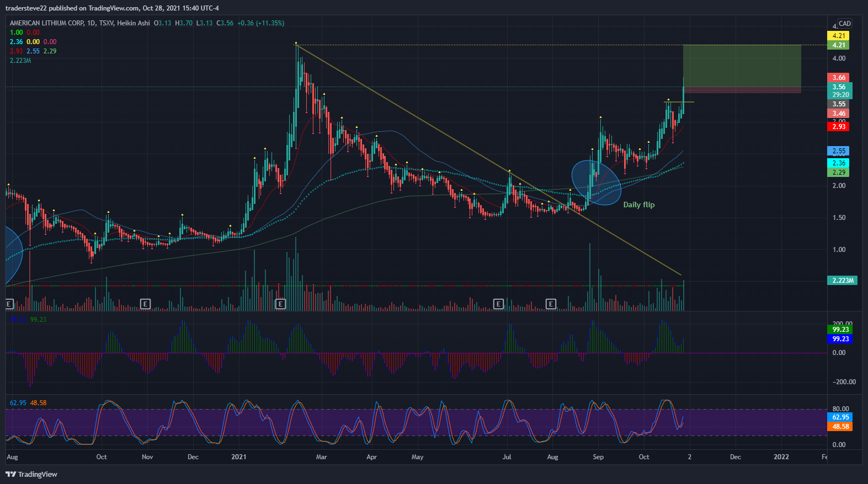Screen dimensions: 868x484
Task: Click the 62.95 value in stochastic legend
Action: [x=18, y=403]
